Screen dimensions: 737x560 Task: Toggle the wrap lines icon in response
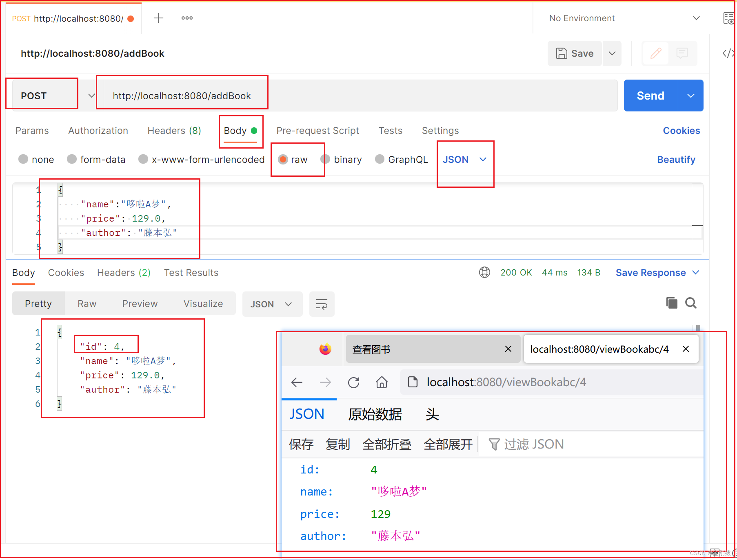tap(322, 304)
